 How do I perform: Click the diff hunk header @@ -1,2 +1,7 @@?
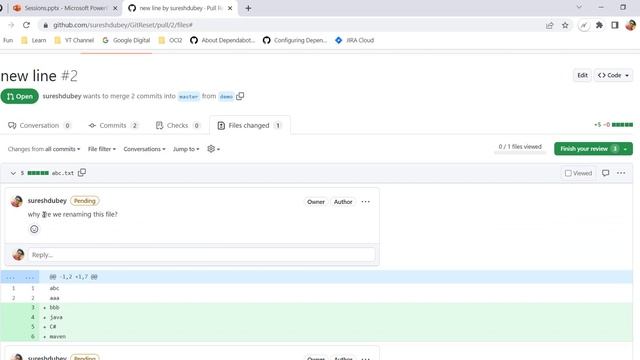click(x=73, y=277)
